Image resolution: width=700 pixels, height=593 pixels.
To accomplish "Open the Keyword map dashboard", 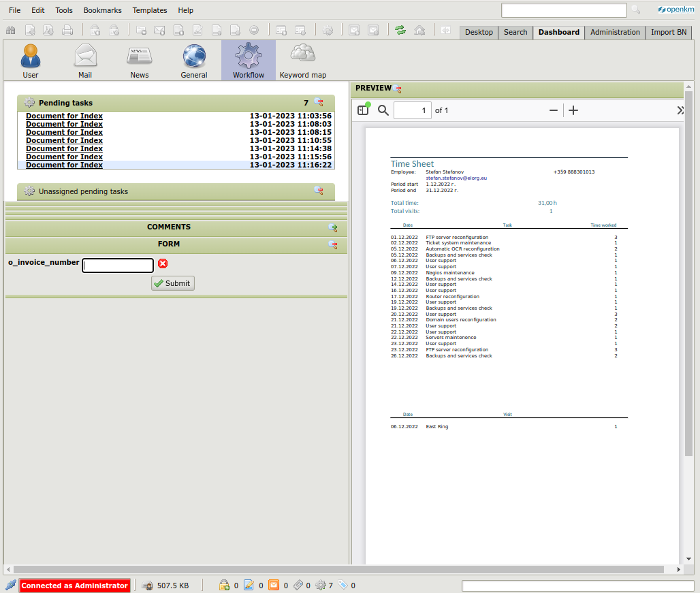I will click(x=302, y=60).
